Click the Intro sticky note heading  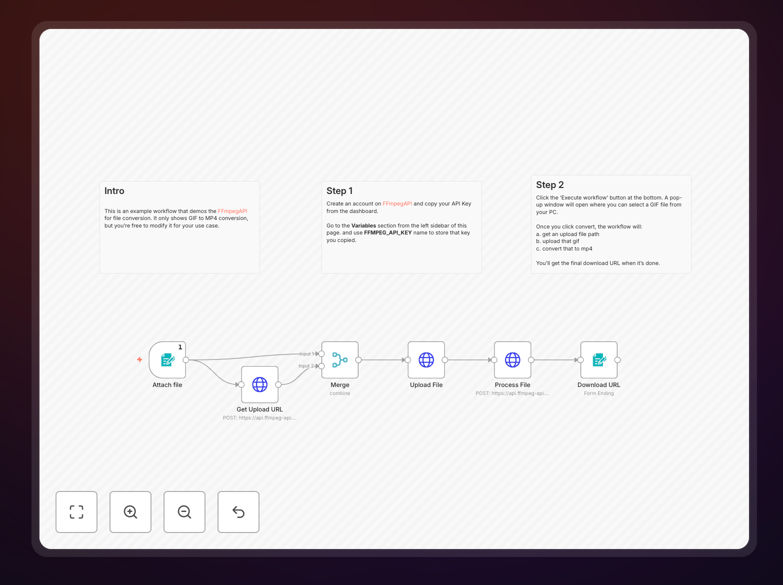point(114,191)
